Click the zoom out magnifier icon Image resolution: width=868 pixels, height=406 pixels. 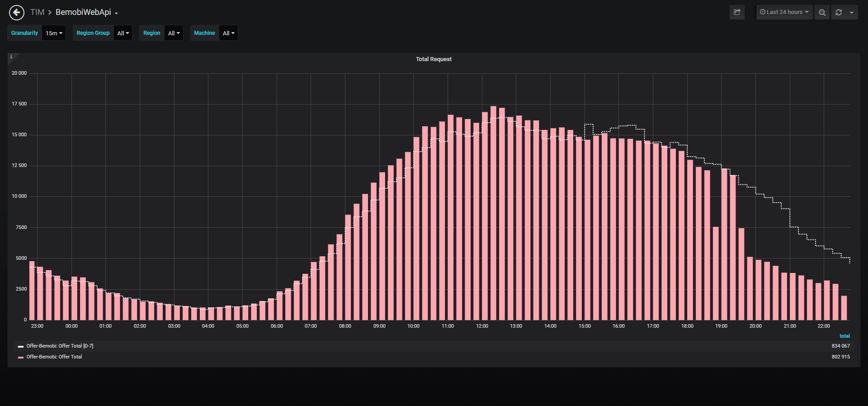pyautogui.click(x=822, y=12)
